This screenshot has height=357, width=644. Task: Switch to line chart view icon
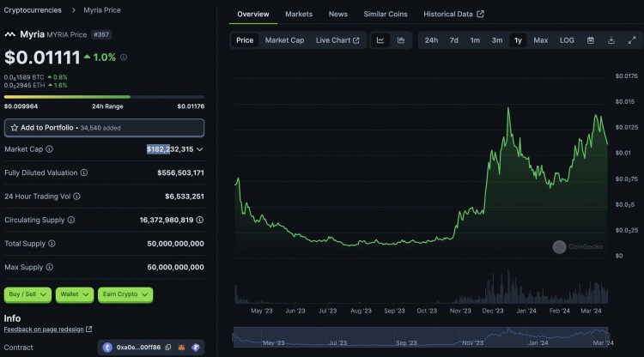tap(380, 40)
